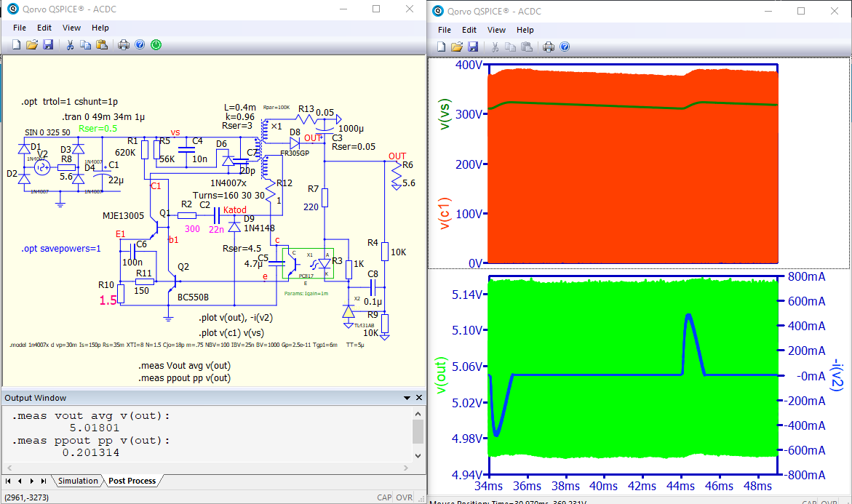852x504 pixels.
Task: Click QSPICE logo in left window title bar
Action: tap(12, 9)
